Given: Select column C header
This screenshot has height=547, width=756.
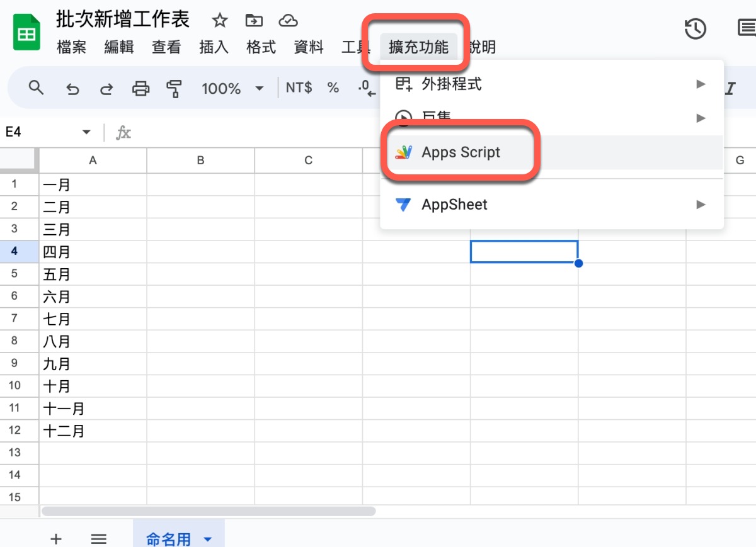Looking at the screenshot, I should point(308,161).
